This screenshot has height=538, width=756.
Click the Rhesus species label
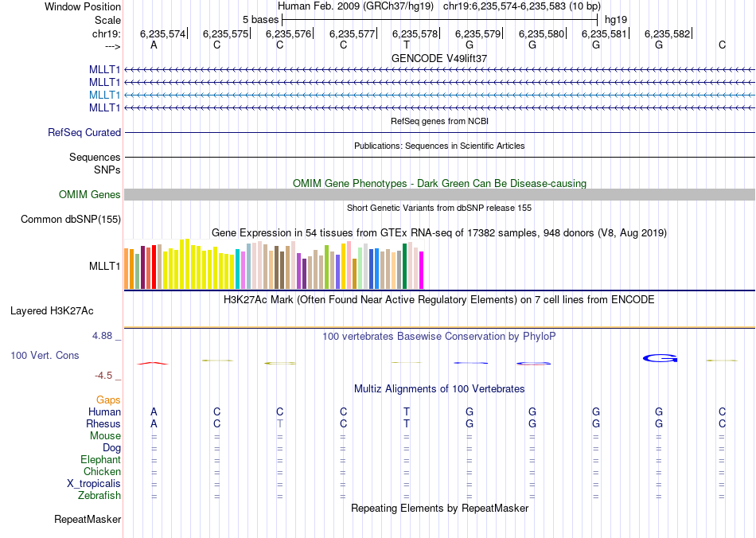click(x=103, y=423)
